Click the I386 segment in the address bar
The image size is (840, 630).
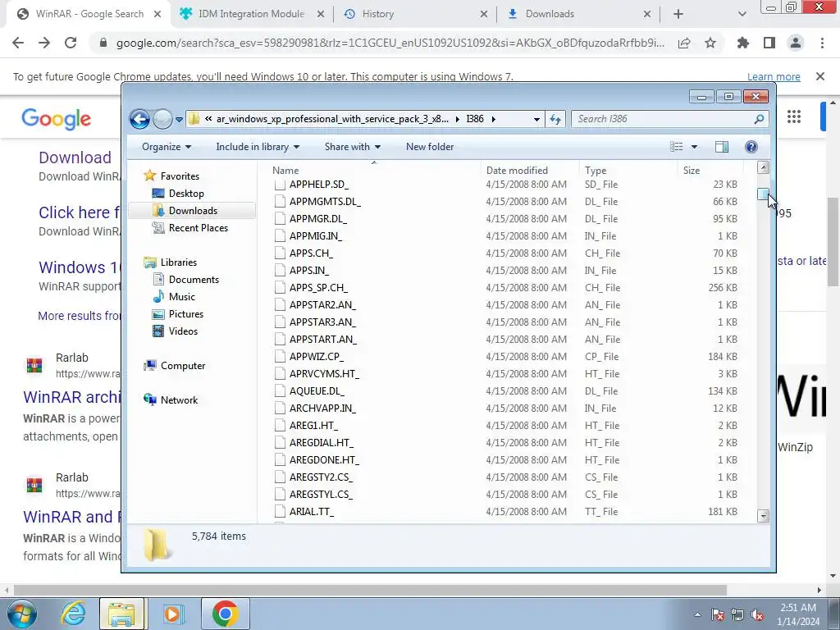click(x=475, y=119)
